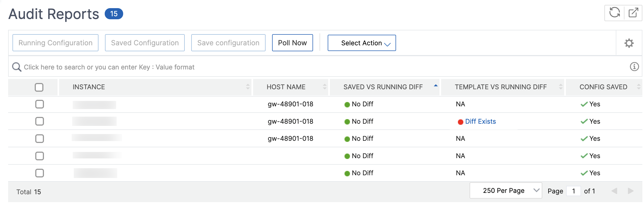Screen dimensions: 644x204
Task: Click the blue 15 count badge
Action: click(114, 14)
